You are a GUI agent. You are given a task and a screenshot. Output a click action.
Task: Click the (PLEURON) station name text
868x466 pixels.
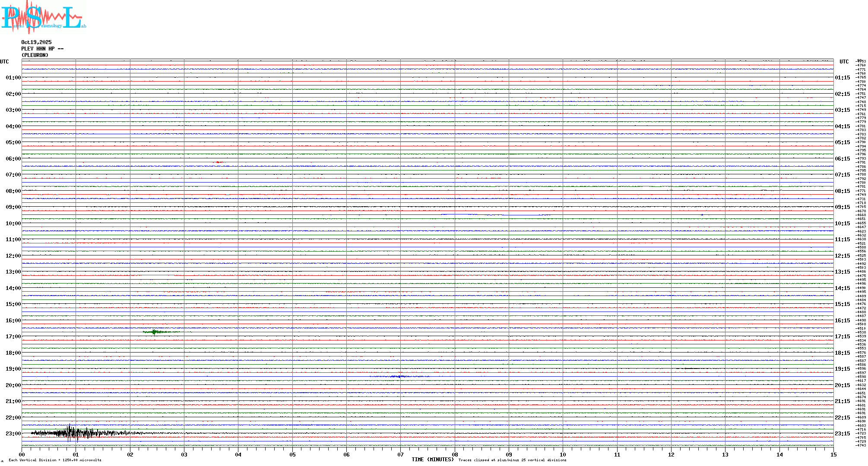(35, 55)
